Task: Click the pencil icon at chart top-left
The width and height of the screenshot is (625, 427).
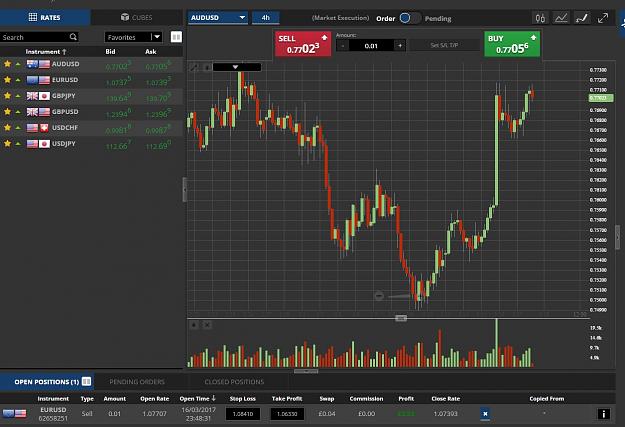Action: click(194, 67)
